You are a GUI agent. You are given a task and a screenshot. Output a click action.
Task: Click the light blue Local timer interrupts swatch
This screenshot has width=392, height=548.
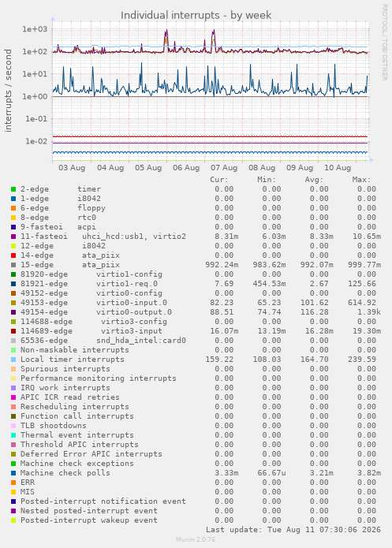point(13,360)
